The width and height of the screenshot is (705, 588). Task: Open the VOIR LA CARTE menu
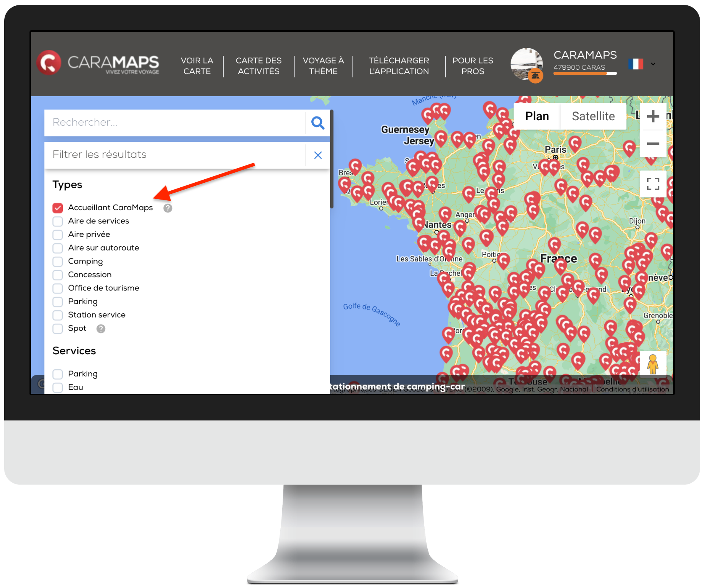pos(197,66)
